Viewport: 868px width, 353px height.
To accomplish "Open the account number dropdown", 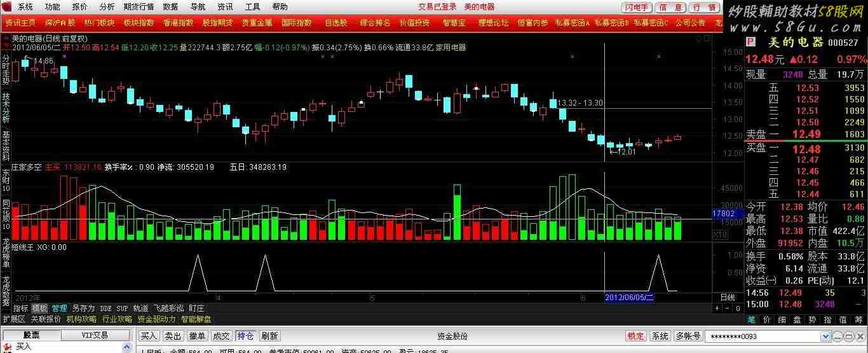I will click(825, 336).
